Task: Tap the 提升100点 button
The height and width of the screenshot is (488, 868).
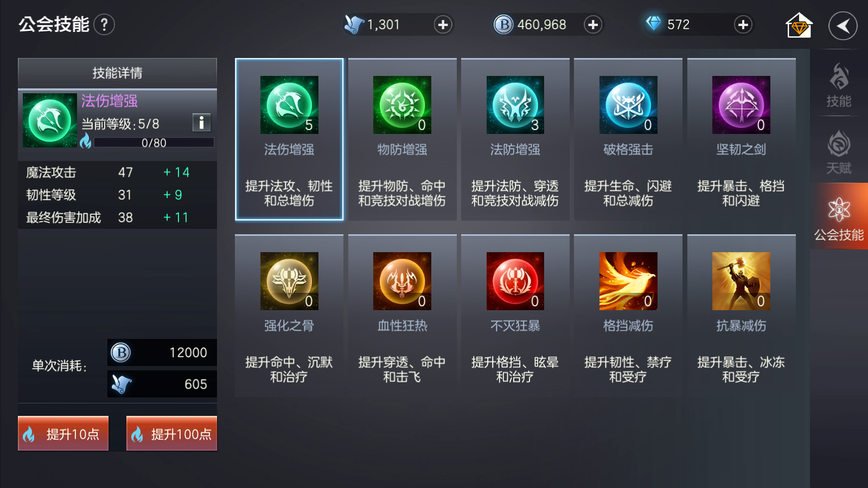Action: (x=171, y=433)
